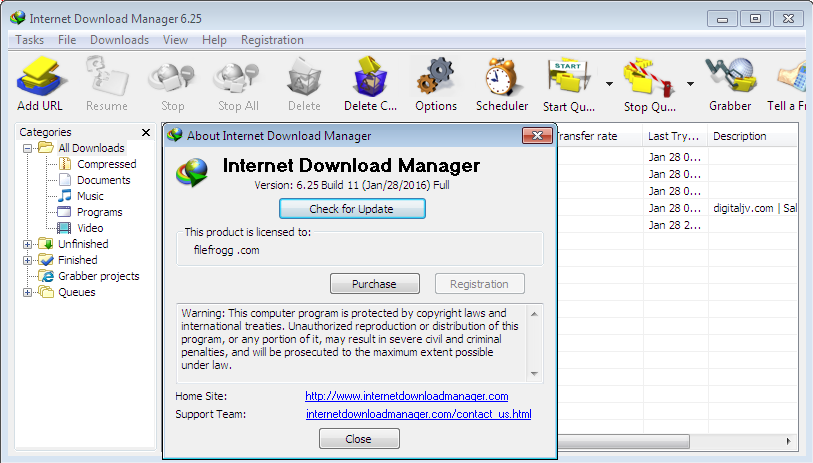Select Grabber projects tree item

99,276
